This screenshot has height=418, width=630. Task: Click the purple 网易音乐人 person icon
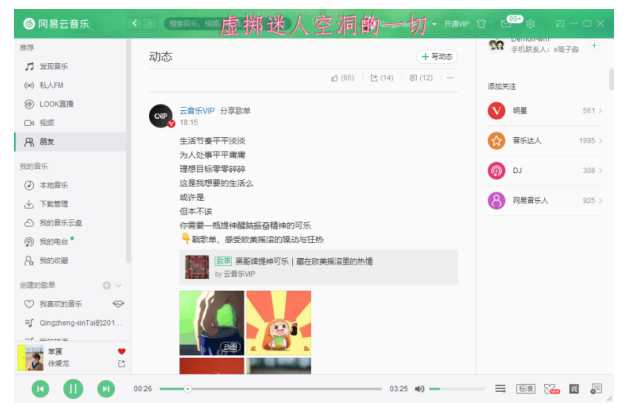[497, 201]
